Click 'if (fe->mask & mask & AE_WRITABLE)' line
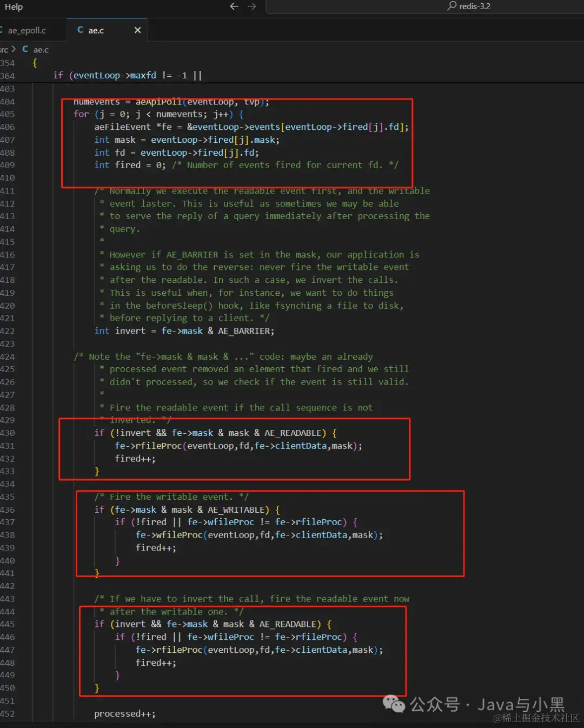The height and width of the screenshot is (728, 584). point(187,509)
